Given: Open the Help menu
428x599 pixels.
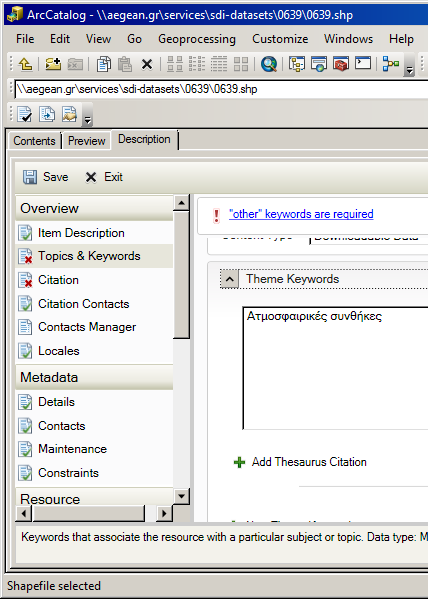Looking at the screenshot, I should coord(401,39).
